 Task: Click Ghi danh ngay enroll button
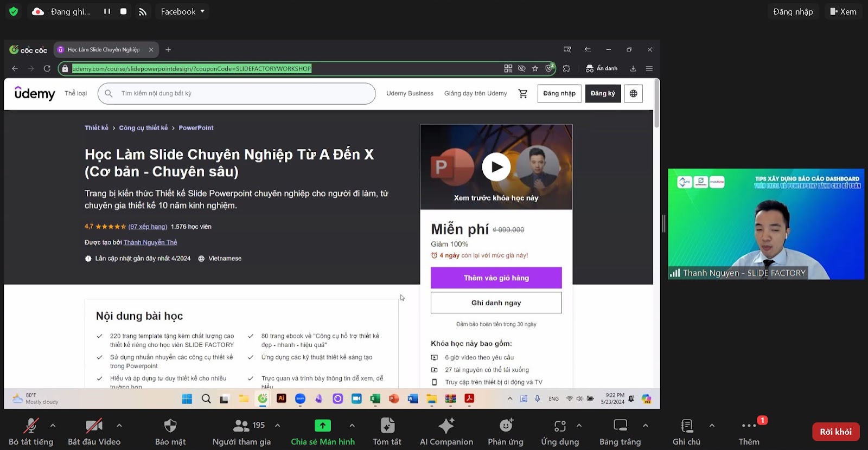[496, 303]
